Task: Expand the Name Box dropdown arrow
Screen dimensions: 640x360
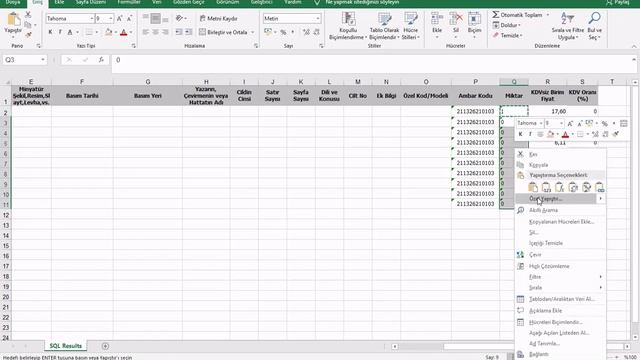Action: click(42, 60)
